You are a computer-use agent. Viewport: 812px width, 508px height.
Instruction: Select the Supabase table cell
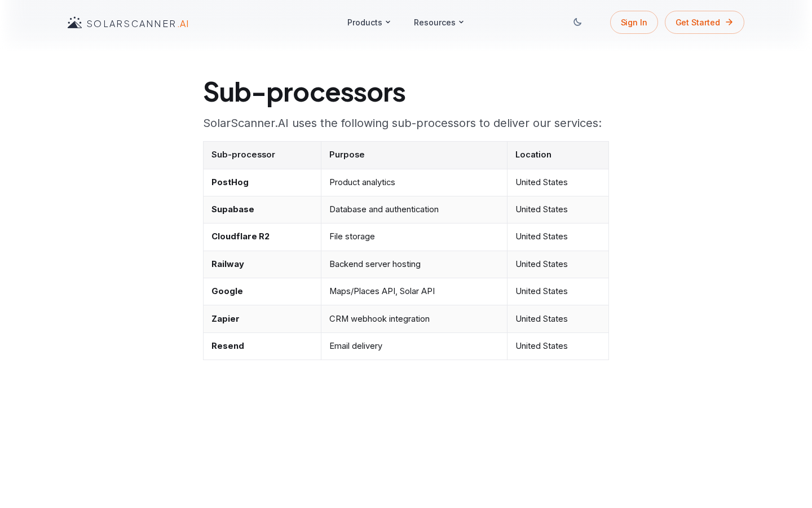pos(262,209)
